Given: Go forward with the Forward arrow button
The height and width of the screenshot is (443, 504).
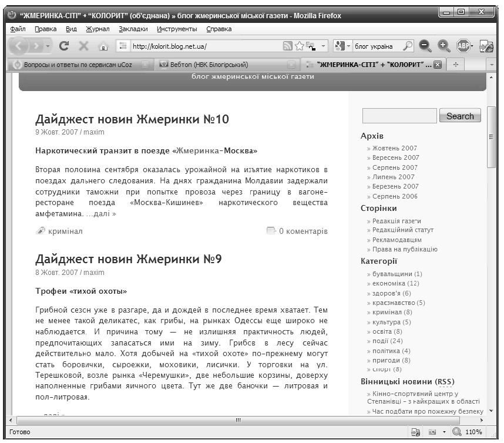Looking at the screenshot, I should click(x=36, y=46).
